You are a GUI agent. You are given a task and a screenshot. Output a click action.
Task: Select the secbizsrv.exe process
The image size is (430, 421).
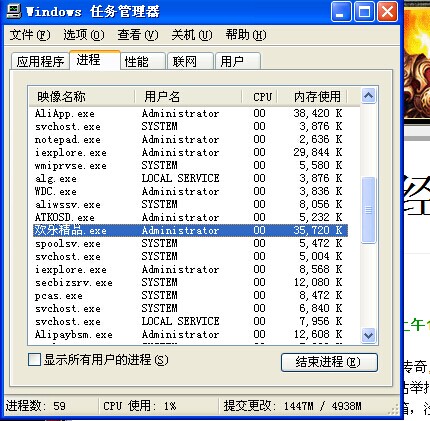point(190,282)
